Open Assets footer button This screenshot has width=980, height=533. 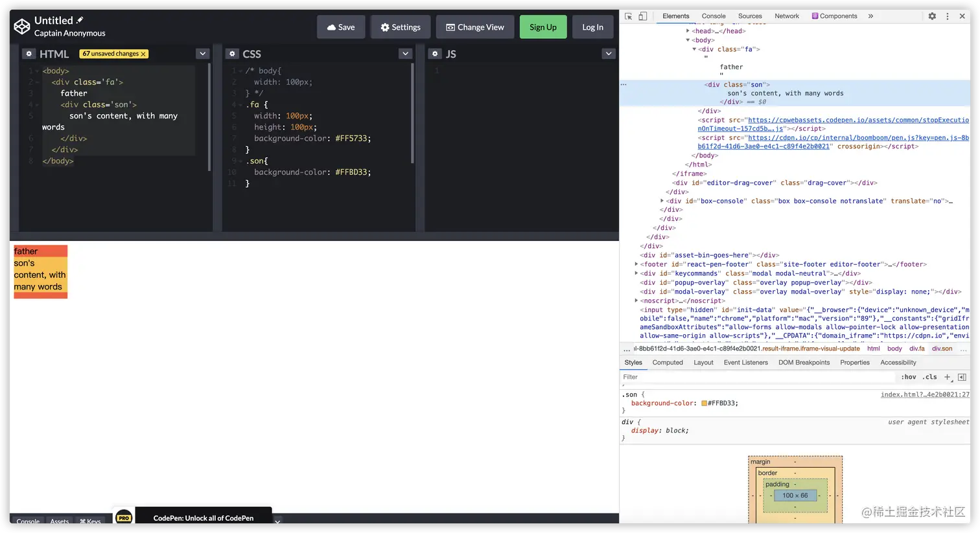(60, 521)
